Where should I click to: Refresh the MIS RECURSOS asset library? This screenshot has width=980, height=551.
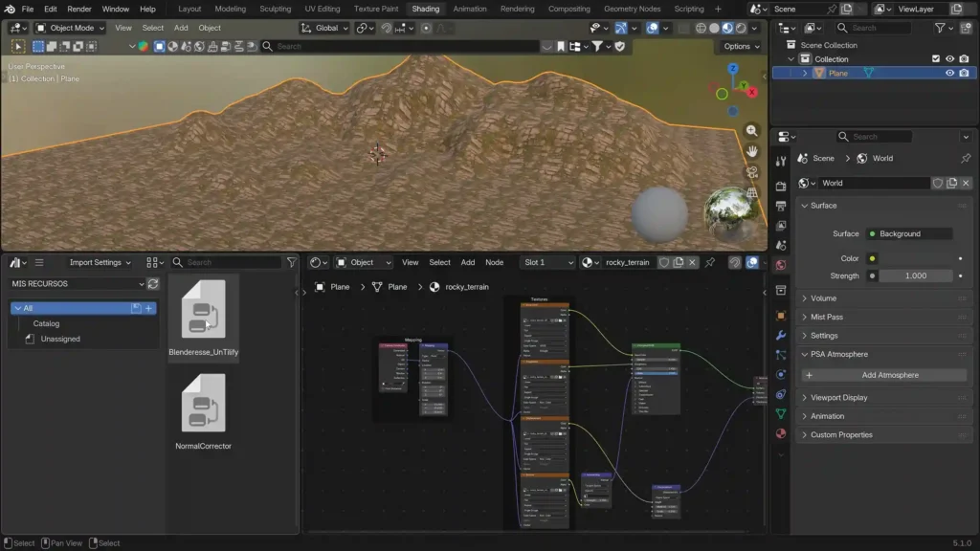153,283
